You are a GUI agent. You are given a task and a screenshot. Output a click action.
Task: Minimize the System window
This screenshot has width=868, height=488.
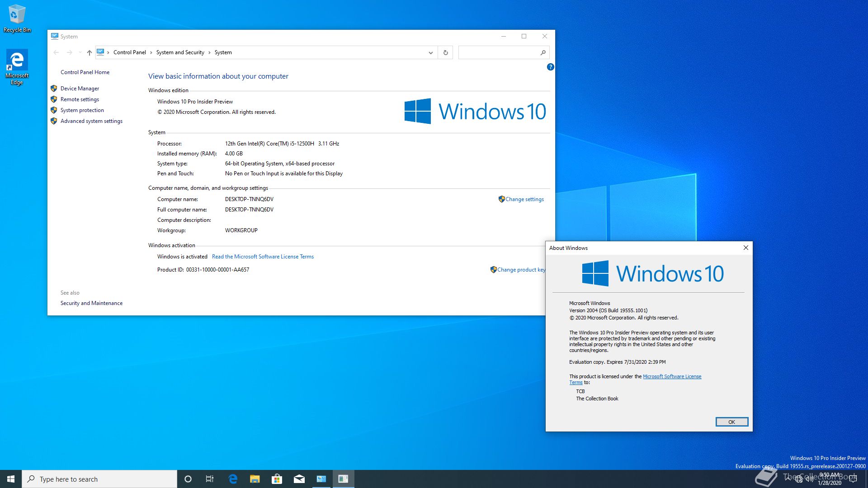(x=503, y=36)
